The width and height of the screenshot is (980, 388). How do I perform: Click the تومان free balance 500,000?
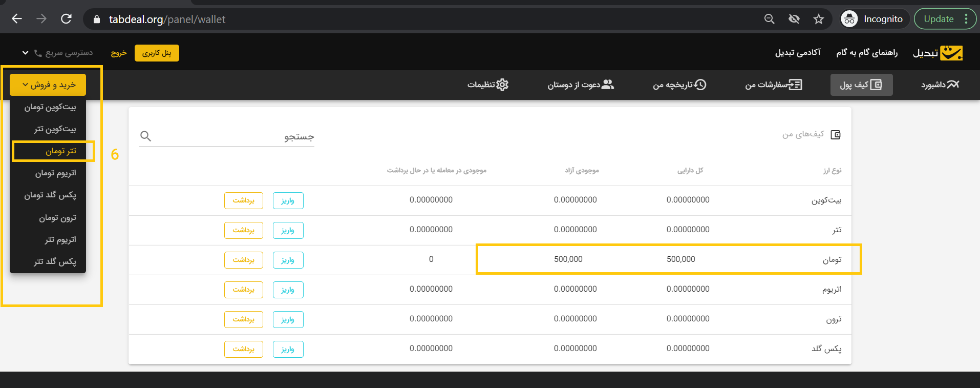(568, 259)
